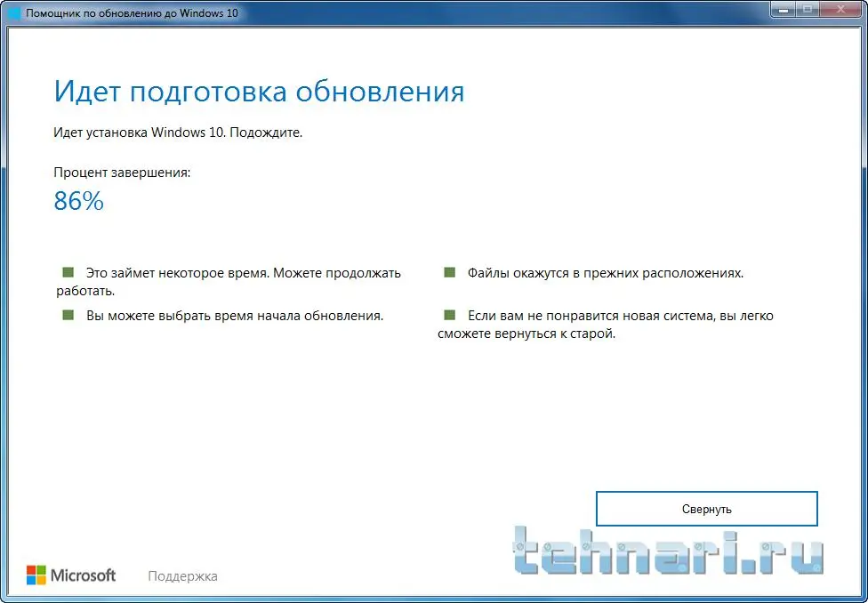Click the window title Помощник по обновлению до Windows 10
Viewport: 868px width, 603px height.
coord(133,12)
